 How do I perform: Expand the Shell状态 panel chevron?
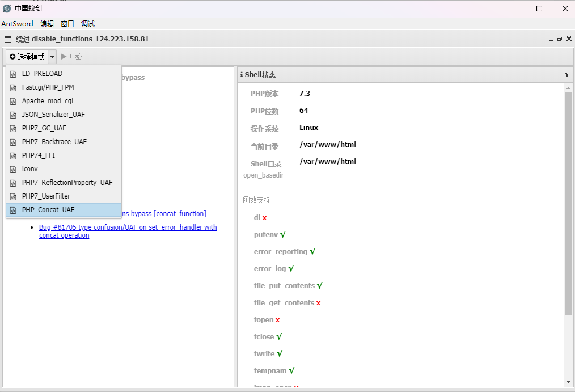pyautogui.click(x=566, y=75)
